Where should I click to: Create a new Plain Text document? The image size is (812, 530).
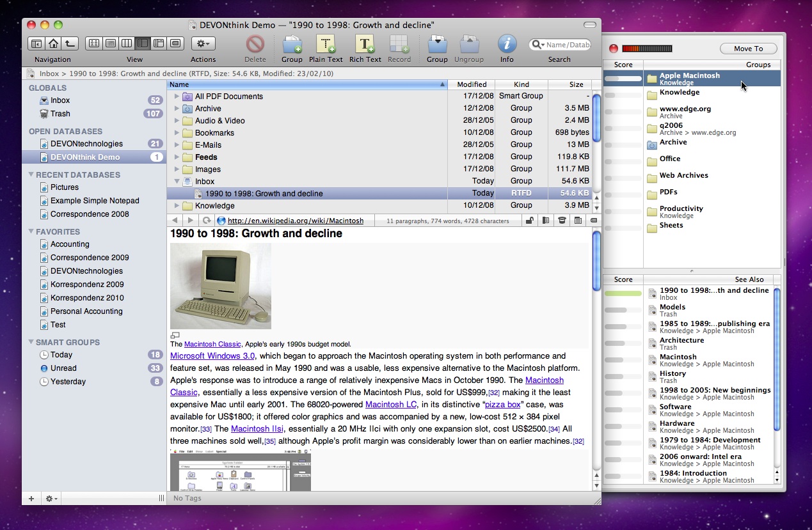pos(326,44)
